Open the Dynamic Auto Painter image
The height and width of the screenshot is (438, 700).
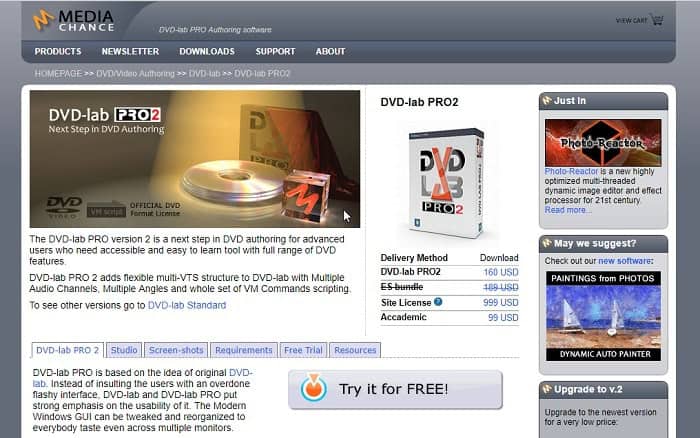[x=603, y=316]
